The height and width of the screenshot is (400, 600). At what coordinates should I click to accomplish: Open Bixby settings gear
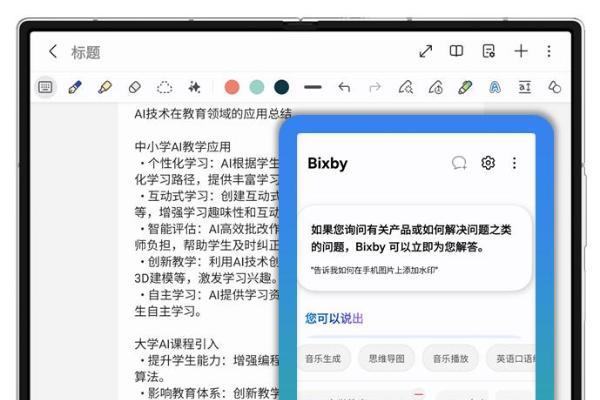tap(488, 163)
